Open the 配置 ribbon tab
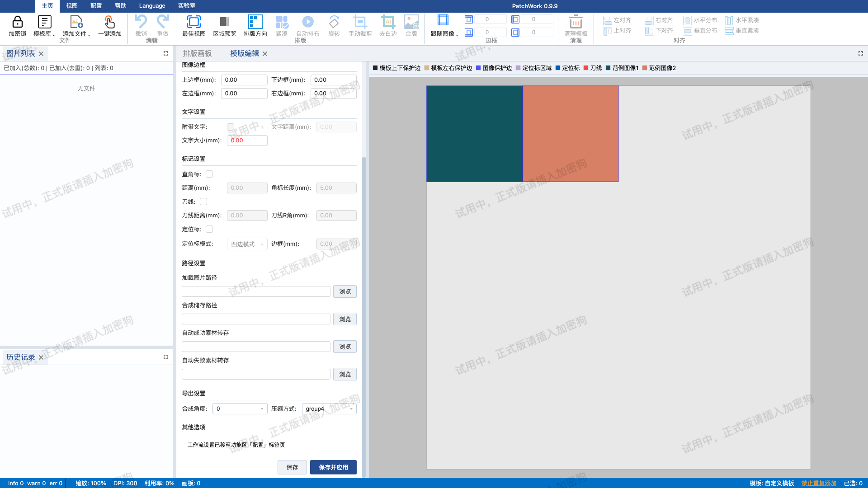Image resolution: width=868 pixels, height=488 pixels. (x=96, y=6)
